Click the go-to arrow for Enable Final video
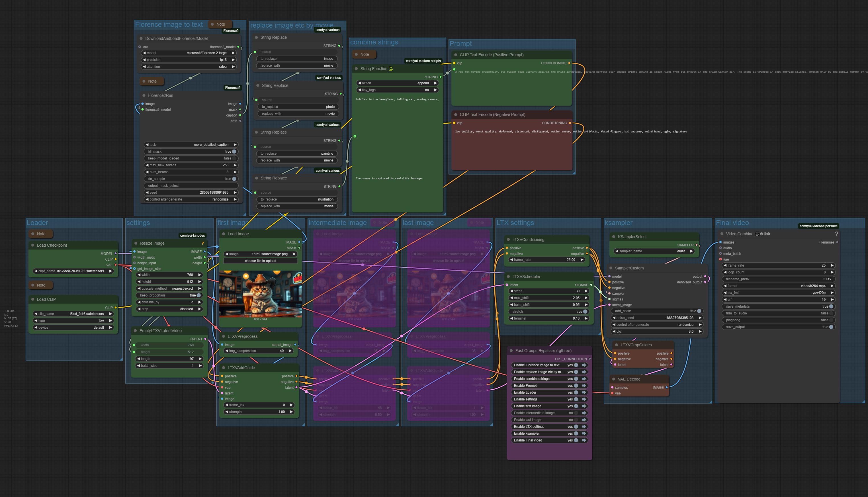The height and width of the screenshot is (497, 868). [584, 440]
